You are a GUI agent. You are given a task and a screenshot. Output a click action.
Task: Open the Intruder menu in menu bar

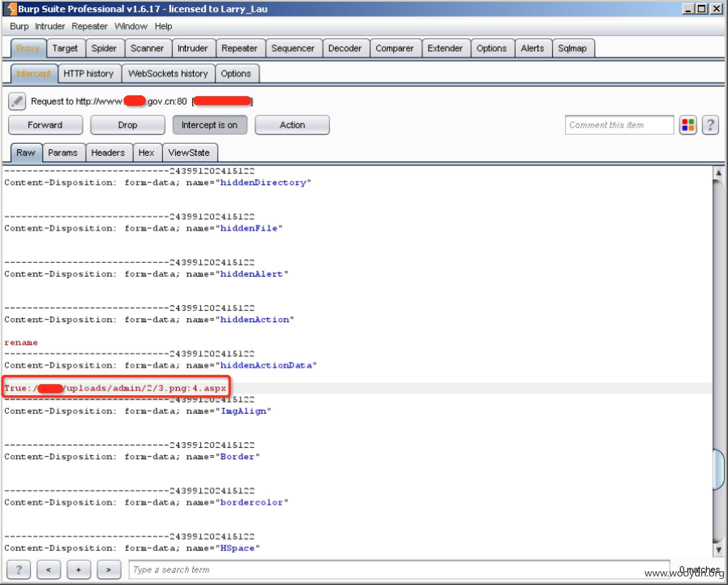(50, 26)
